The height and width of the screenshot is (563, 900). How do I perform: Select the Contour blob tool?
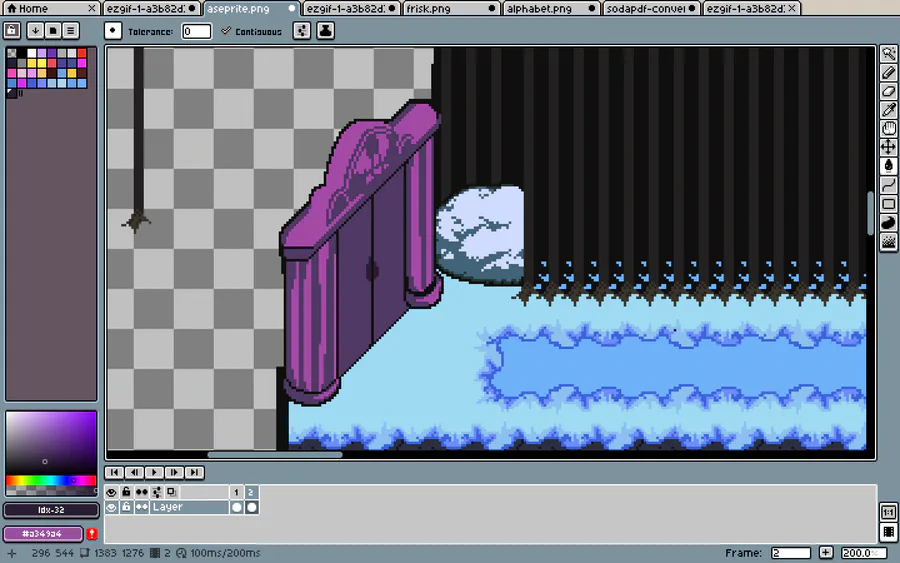pos(889,223)
